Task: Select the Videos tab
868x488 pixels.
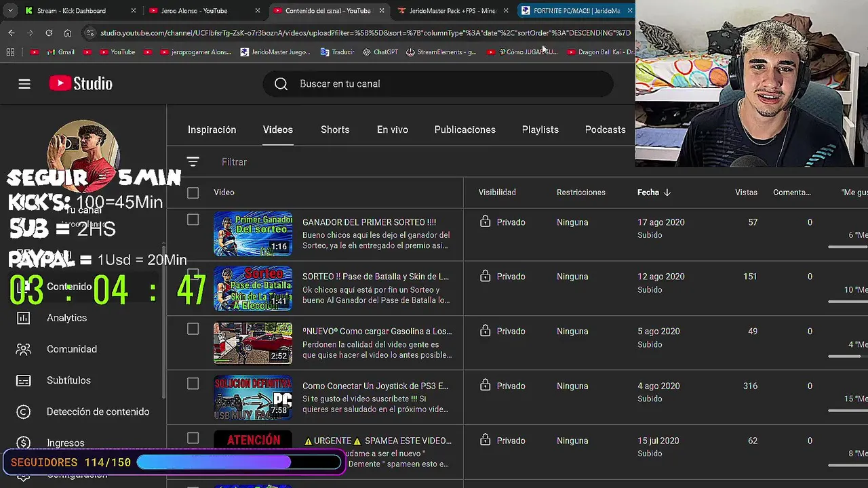Action: [278, 129]
